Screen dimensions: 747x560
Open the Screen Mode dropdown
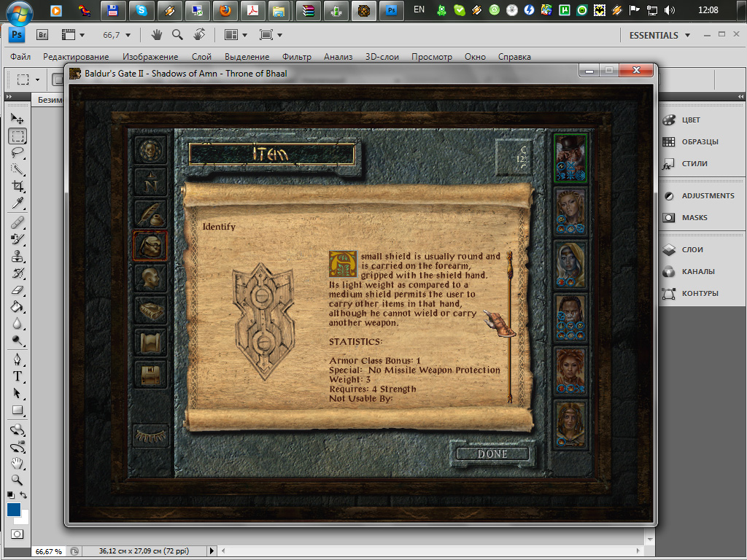pos(271,35)
